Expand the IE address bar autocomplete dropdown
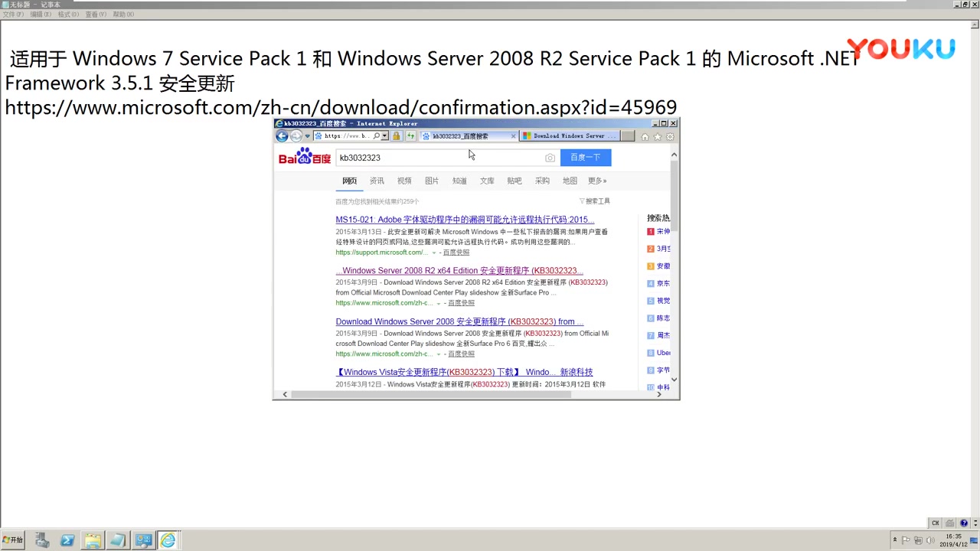The image size is (980, 551). (x=384, y=136)
